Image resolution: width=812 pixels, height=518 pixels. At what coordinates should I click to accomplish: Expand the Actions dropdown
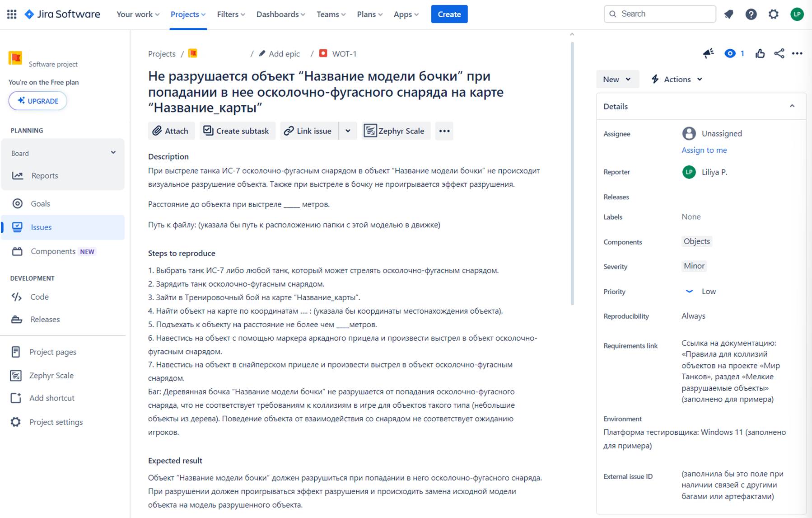pos(677,79)
